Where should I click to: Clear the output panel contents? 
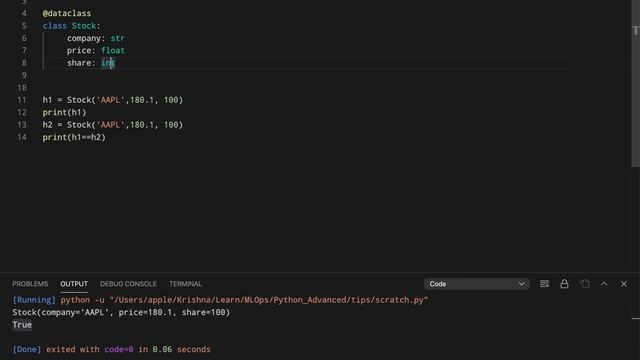544,284
